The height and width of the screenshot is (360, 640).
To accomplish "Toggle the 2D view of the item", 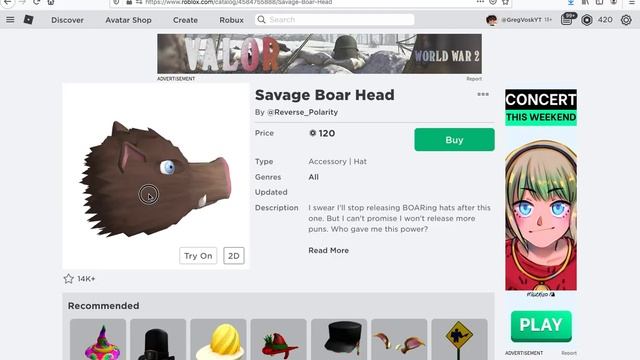I will 234,256.
